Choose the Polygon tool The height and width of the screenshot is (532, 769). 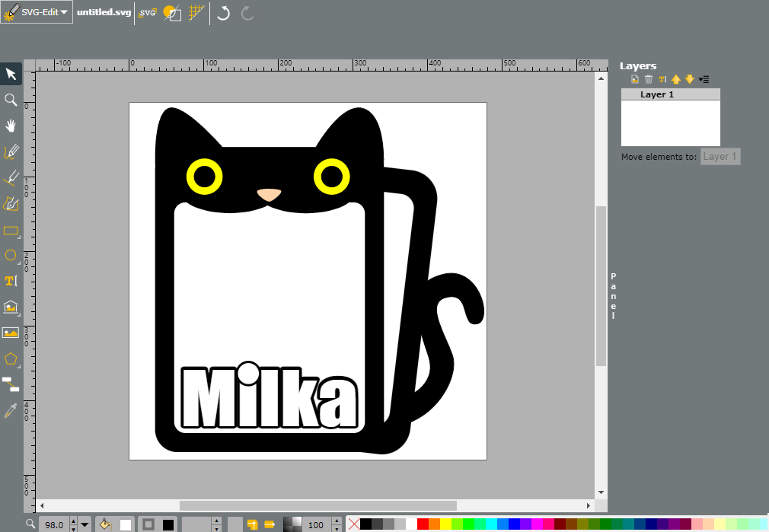click(11, 359)
